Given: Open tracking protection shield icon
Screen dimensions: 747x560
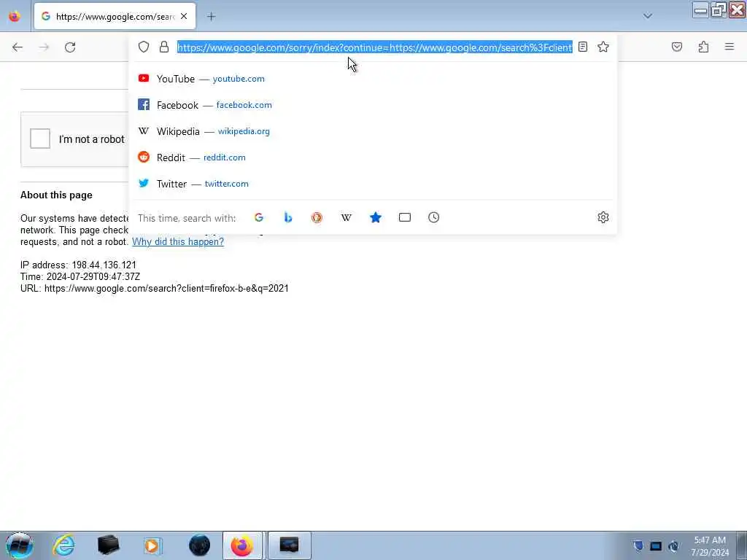Looking at the screenshot, I should pos(144,47).
